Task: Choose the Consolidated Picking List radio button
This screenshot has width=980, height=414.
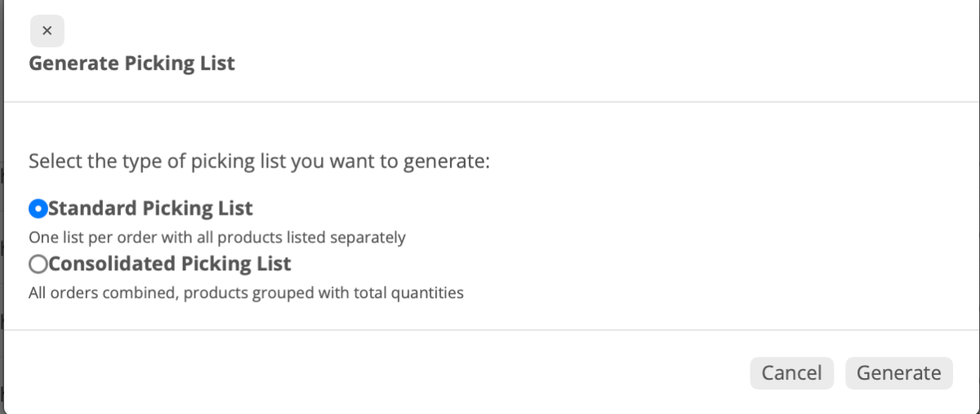Action: tap(38, 265)
